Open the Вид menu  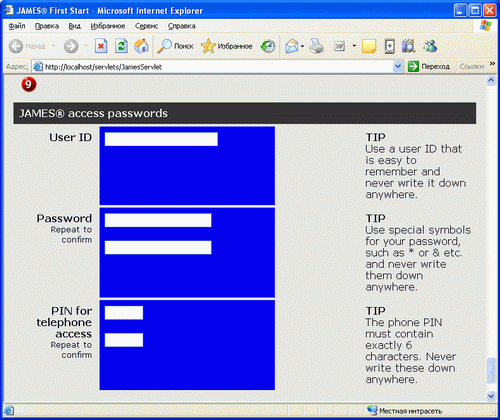tap(75, 26)
